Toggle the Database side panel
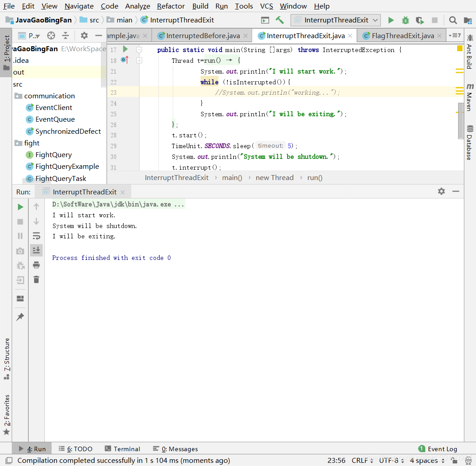Image resolution: width=476 pixels, height=466 pixels. (470, 142)
